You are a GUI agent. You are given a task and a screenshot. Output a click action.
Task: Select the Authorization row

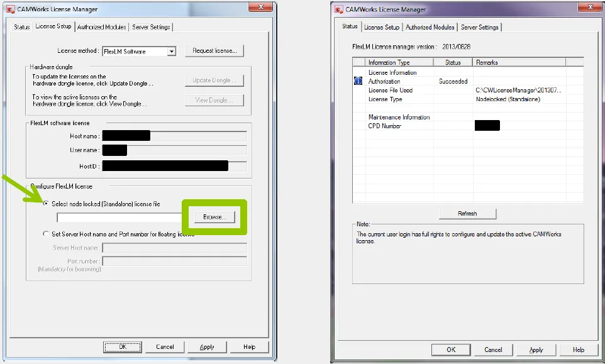point(468,81)
